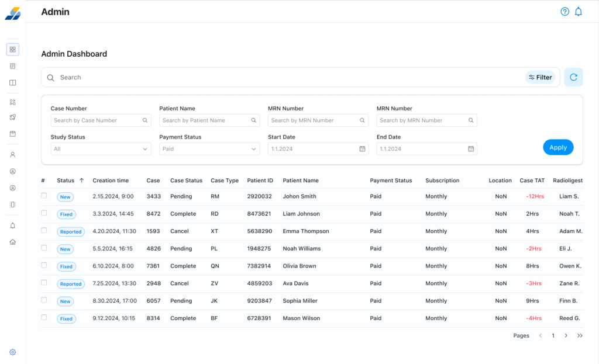Screen dimensions: 599x364
Task: Toggle the Filter button in search bar
Action: [540, 77]
